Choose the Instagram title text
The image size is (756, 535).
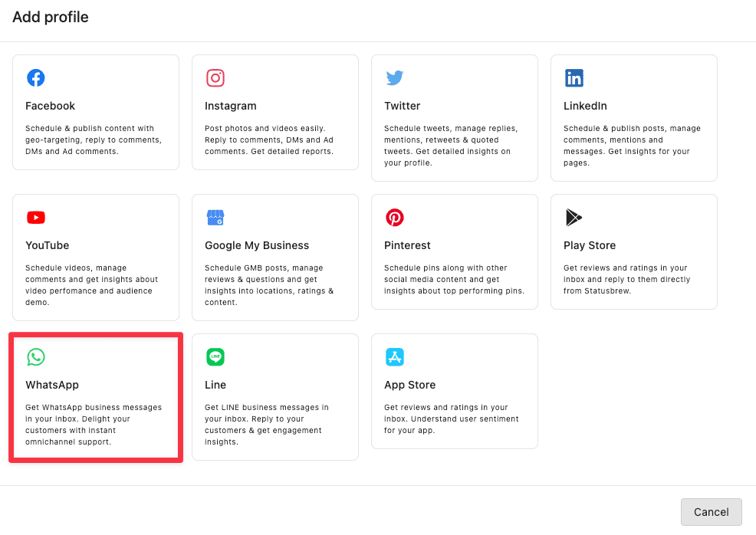[x=231, y=106]
